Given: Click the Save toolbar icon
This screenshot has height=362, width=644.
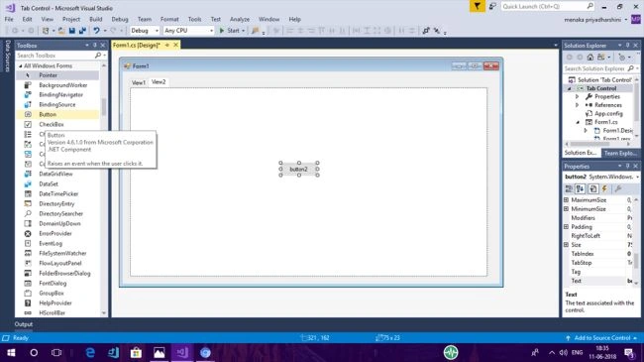Looking at the screenshot, I should point(72,31).
